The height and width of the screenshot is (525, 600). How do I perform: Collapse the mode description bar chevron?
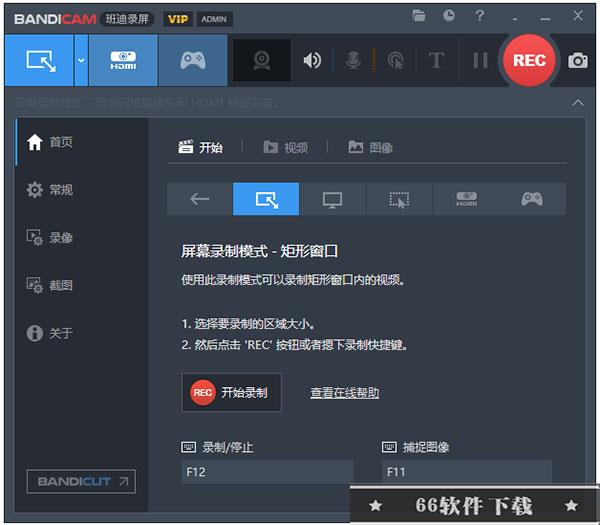578,103
